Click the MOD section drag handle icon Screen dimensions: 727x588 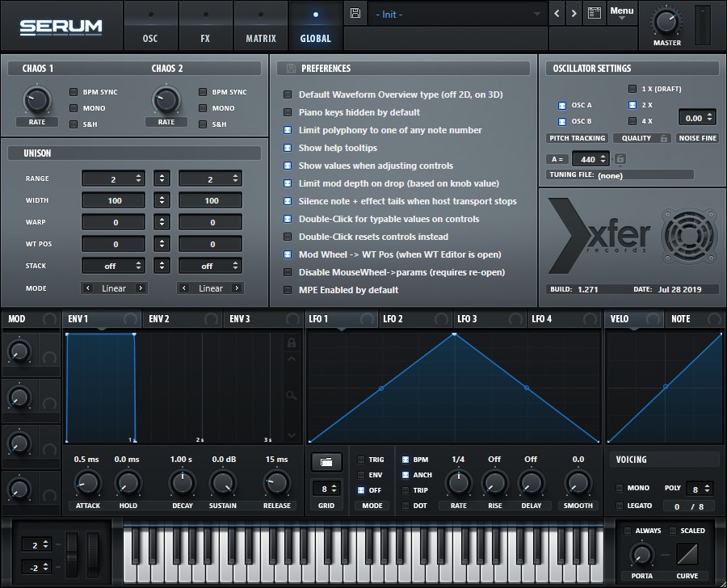click(x=49, y=319)
